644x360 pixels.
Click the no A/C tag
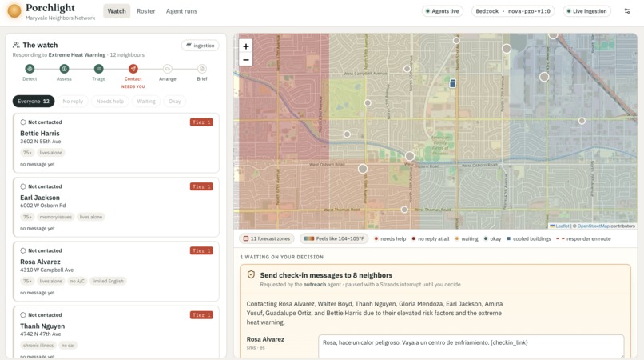(78, 281)
